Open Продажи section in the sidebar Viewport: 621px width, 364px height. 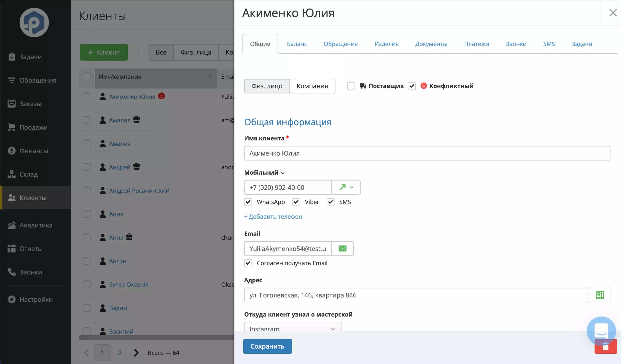click(28, 127)
